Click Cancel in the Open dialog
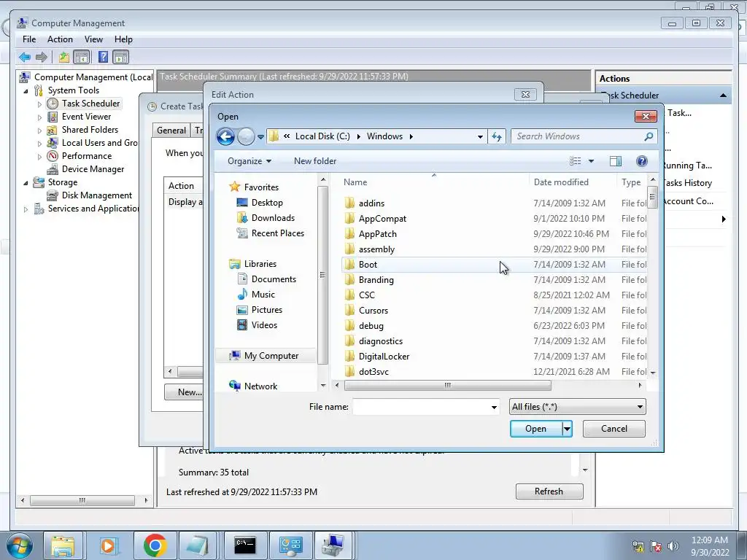The height and width of the screenshot is (560, 747). (x=614, y=429)
